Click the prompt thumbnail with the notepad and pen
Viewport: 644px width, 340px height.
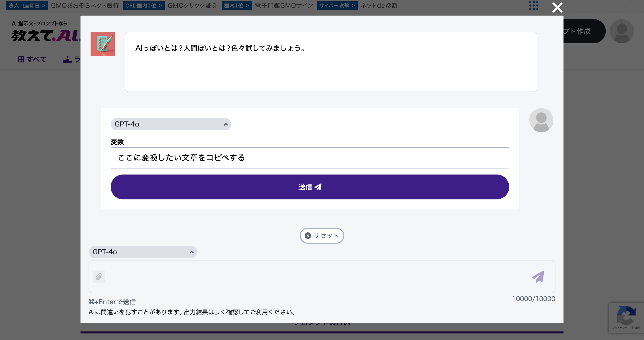click(x=103, y=44)
